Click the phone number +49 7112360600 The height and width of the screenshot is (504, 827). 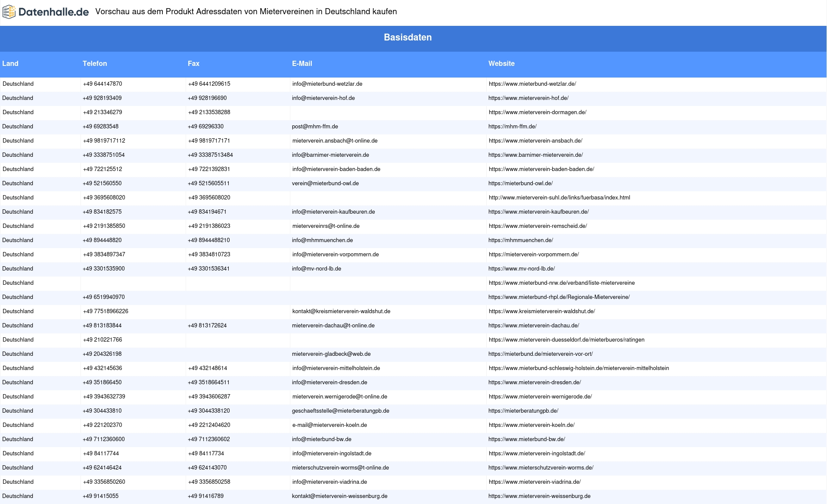click(x=104, y=439)
